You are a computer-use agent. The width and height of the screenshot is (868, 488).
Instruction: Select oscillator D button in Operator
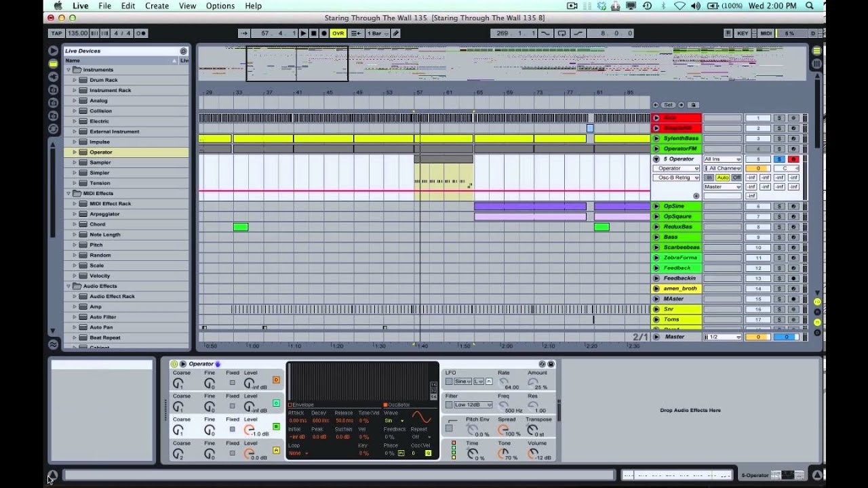click(x=276, y=380)
